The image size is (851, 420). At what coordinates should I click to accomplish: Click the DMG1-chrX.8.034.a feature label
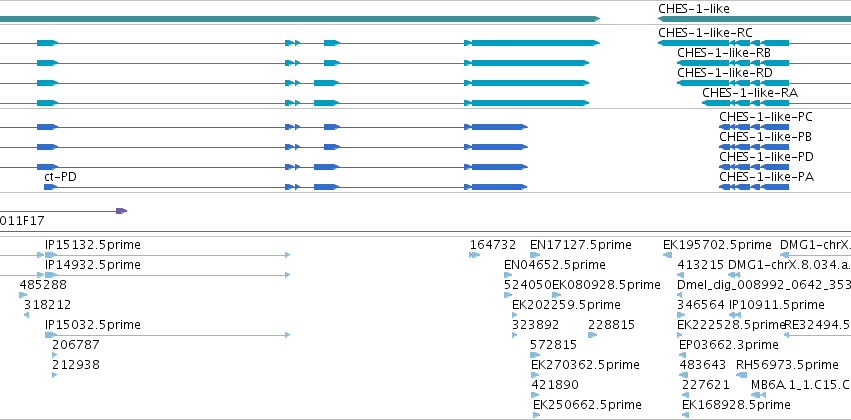click(x=789, y=265)
